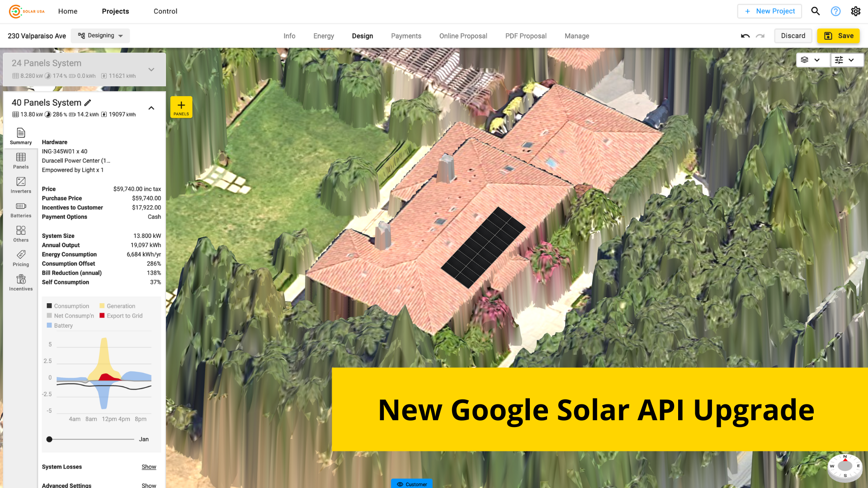This screenshot has height=488, width=868.
Task: Click the undo arrow icon
Action: click(745, 36)
